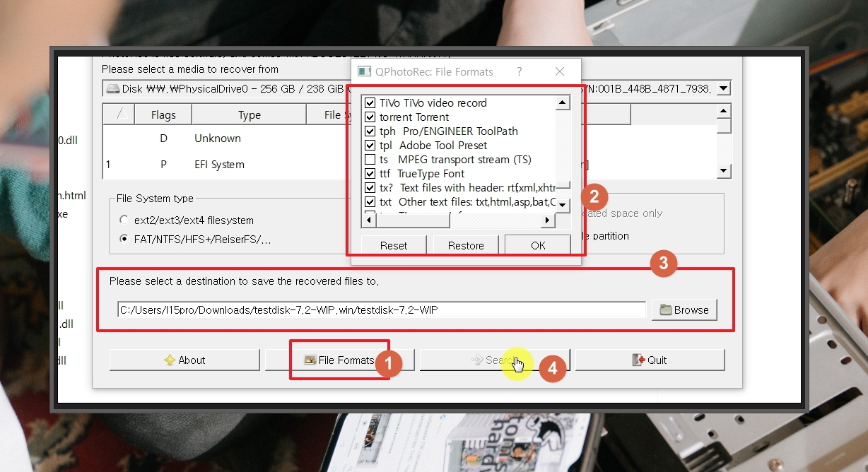Sort partitions by the Type column header
Image resolution: width=868 pixels, height=472 pixels.
tap(249, 114)
